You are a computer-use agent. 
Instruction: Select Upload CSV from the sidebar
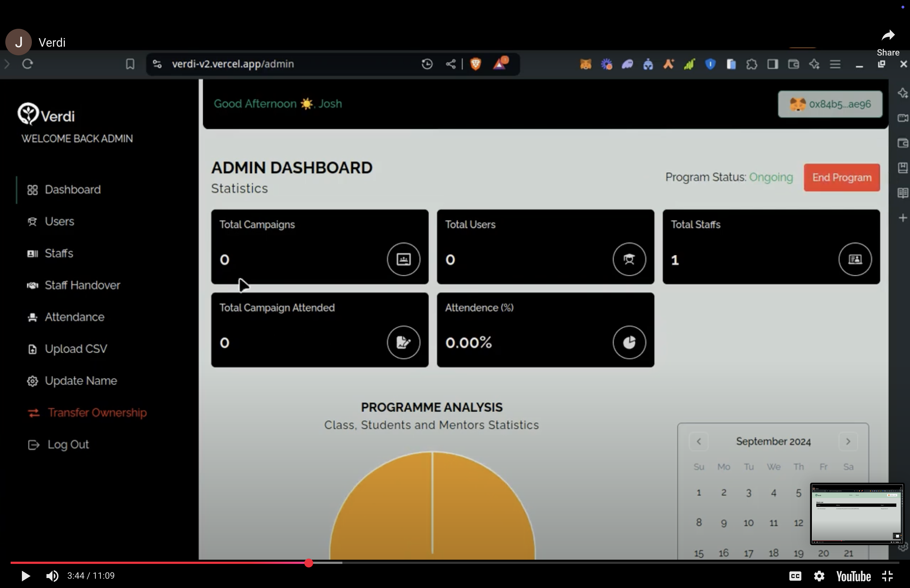pyautogui.click(x=76, y=349)
